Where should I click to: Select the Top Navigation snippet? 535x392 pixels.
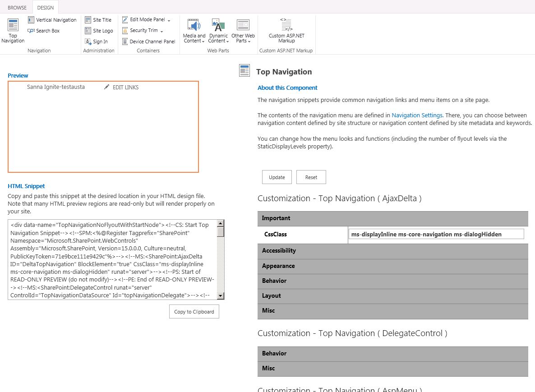point(13,31)
